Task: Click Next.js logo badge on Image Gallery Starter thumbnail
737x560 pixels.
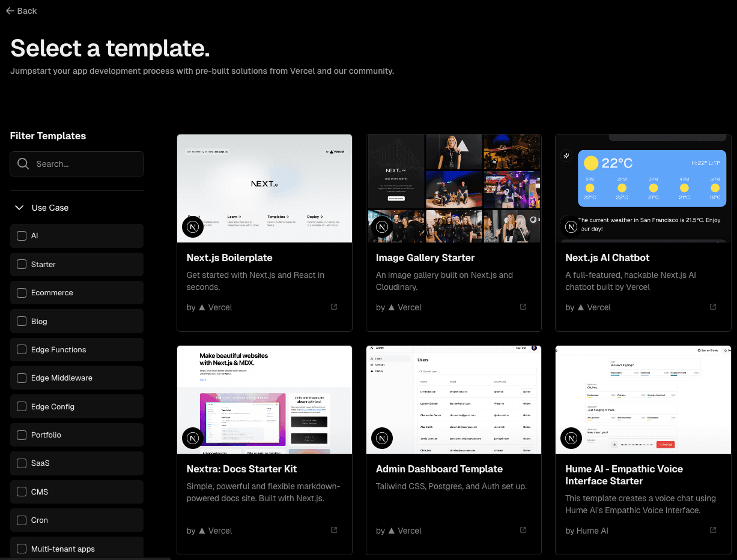Action: point(383,227)
